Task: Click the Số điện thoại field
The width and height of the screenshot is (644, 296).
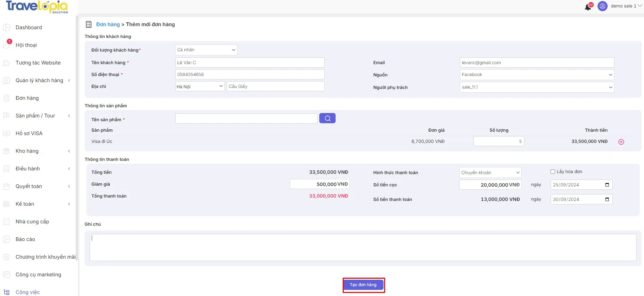Action: [x=250, y=74]
